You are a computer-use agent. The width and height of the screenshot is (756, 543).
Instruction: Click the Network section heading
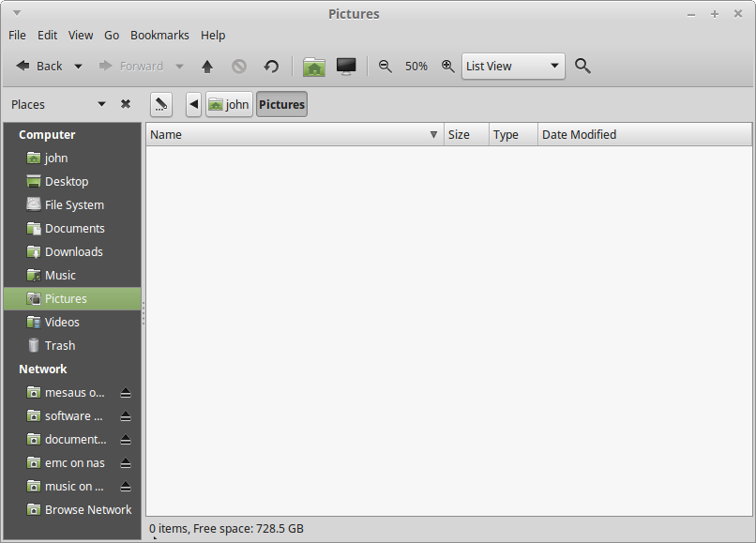43,370
